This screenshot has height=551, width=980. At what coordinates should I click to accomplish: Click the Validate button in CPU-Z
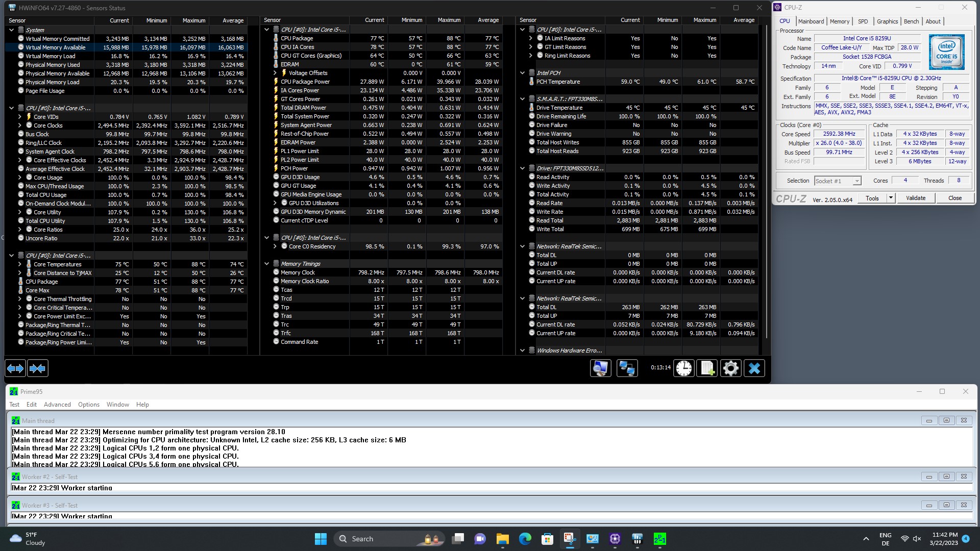coord(915,198)
